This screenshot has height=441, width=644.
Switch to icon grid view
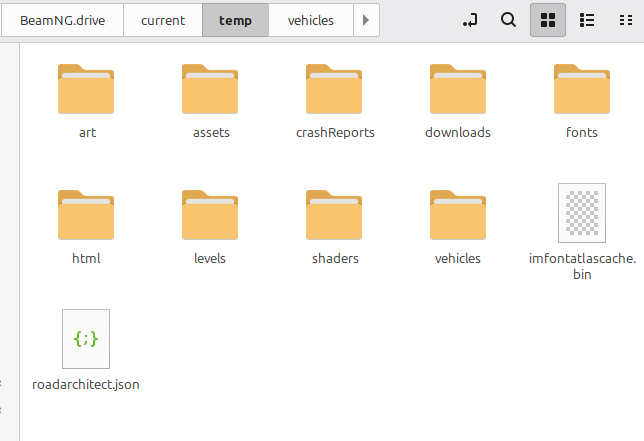coord(548,20)
